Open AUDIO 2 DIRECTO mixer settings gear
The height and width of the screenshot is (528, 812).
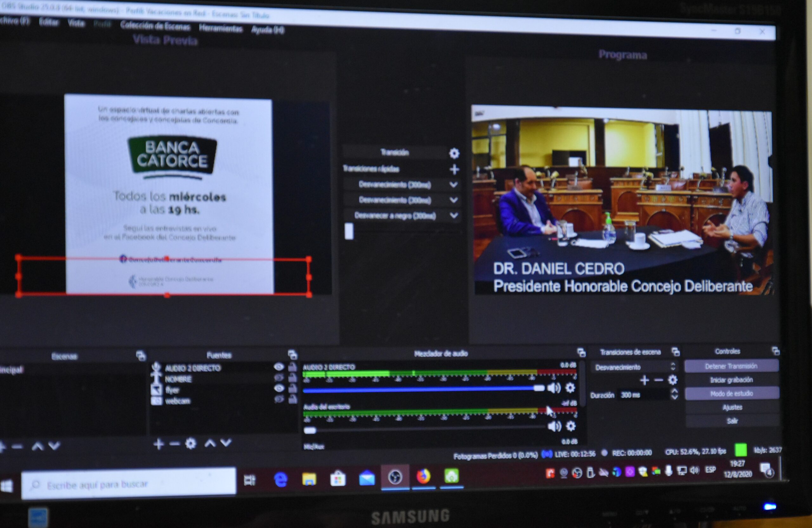tap(570, 388)
